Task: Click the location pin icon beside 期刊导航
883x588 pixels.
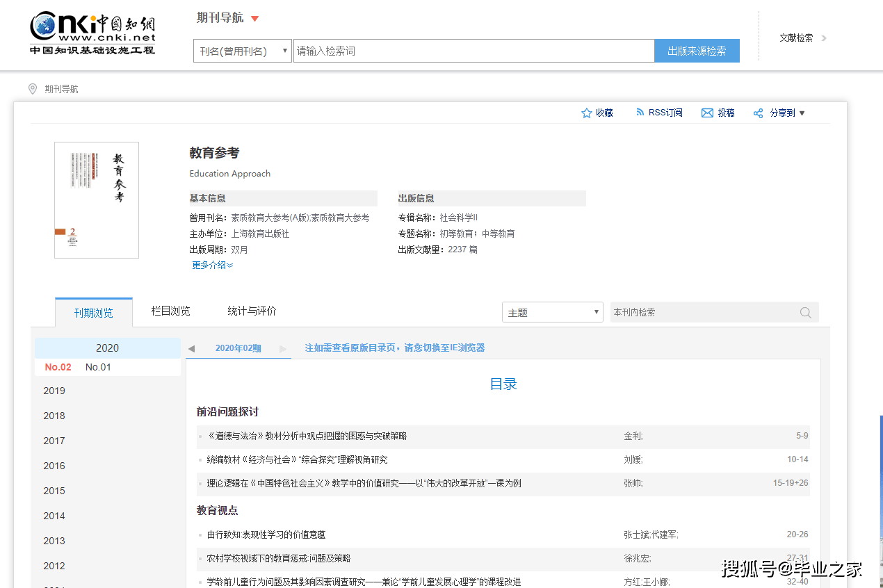Action: (32, 89)
